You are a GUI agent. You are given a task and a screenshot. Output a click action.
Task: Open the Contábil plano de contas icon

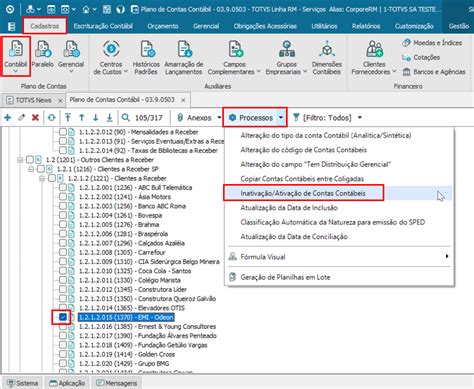(x=16, y=56)
